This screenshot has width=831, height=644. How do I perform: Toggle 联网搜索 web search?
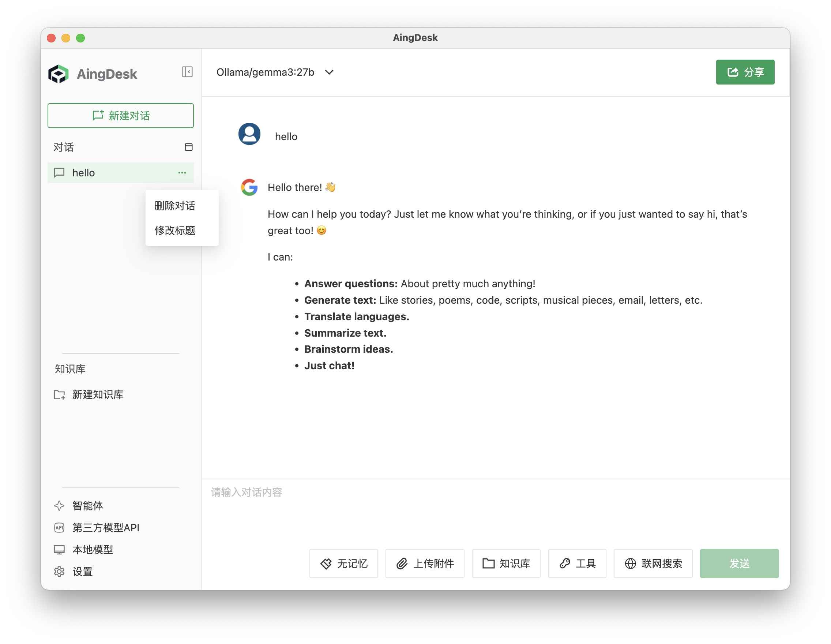pyautogui.click(x=653, y=563)
